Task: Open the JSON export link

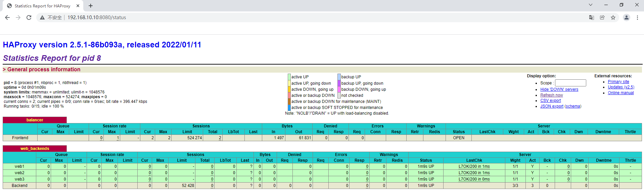Action: tap(552, 106)
